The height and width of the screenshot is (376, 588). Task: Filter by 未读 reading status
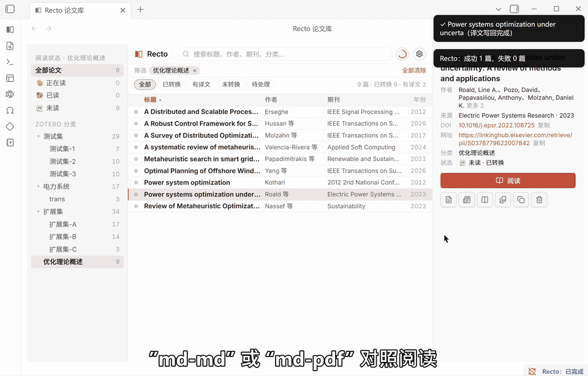pyautogui.click(x=77, y=108)
